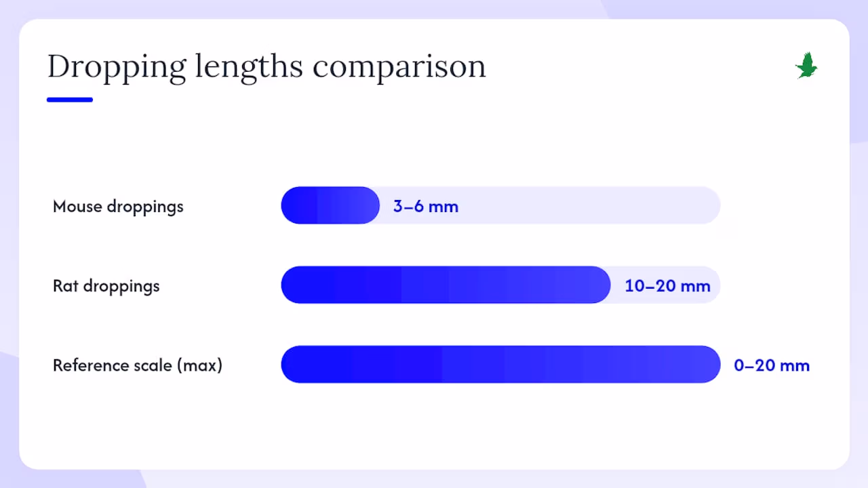Select the "Mouse droppings" row label
This screenshot has height=488, width=868.
[x=118, y=206]
